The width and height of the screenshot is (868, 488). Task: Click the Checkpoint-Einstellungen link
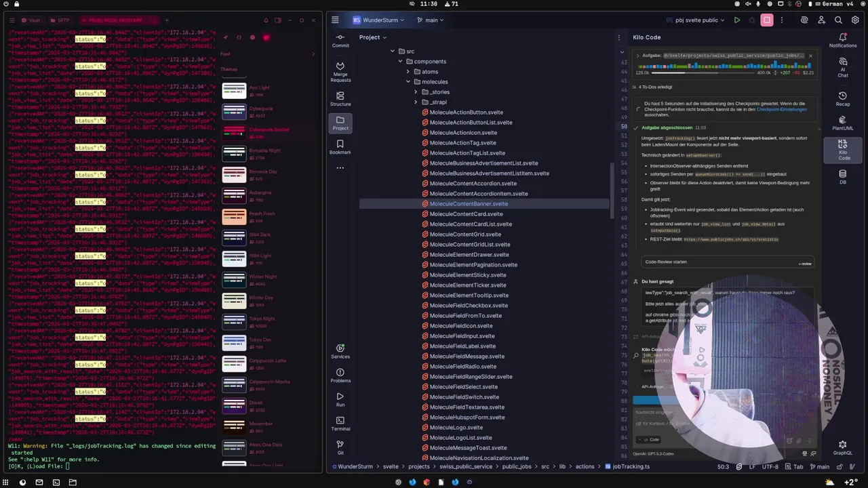coord(781,109)
